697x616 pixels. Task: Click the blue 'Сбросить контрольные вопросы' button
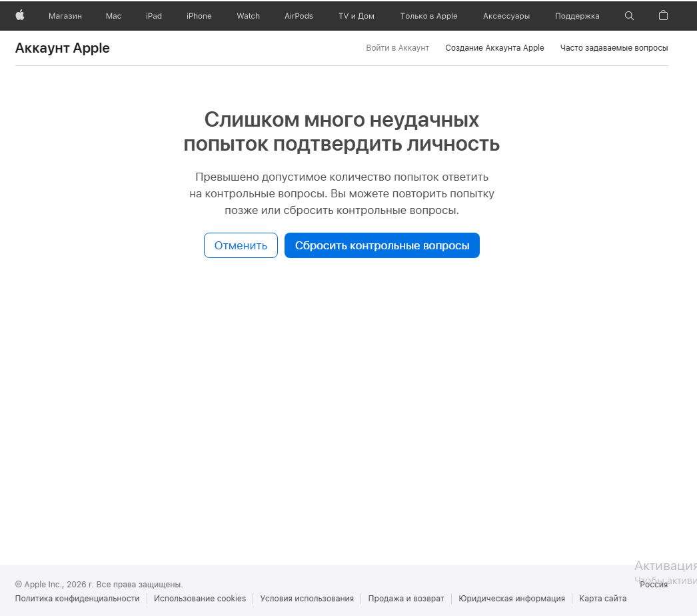pyautogui.click(x=381, y=245)
